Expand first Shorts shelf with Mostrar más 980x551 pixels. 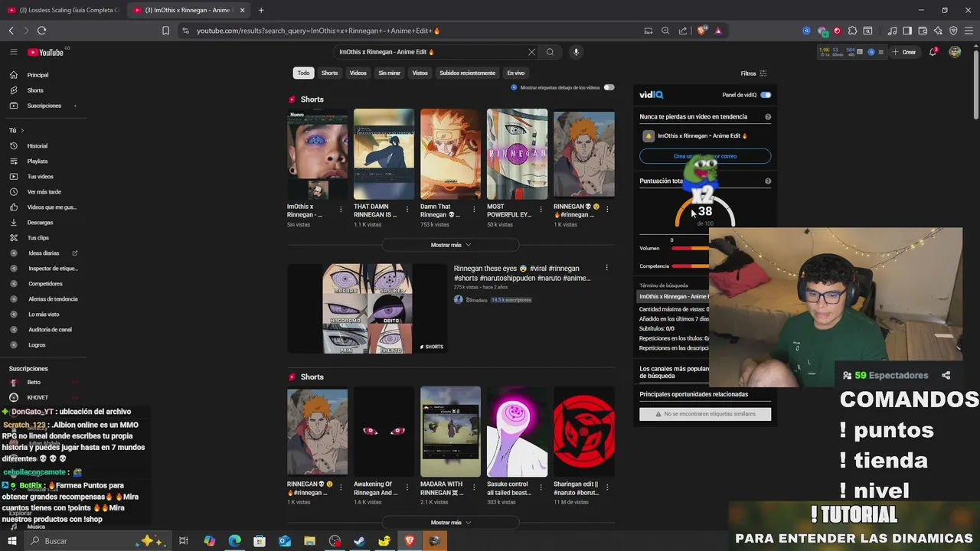(x=451, y=245)
